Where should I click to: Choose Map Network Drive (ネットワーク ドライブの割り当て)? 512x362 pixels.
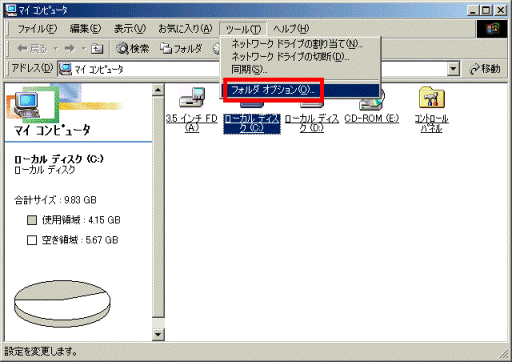[300, 44]
